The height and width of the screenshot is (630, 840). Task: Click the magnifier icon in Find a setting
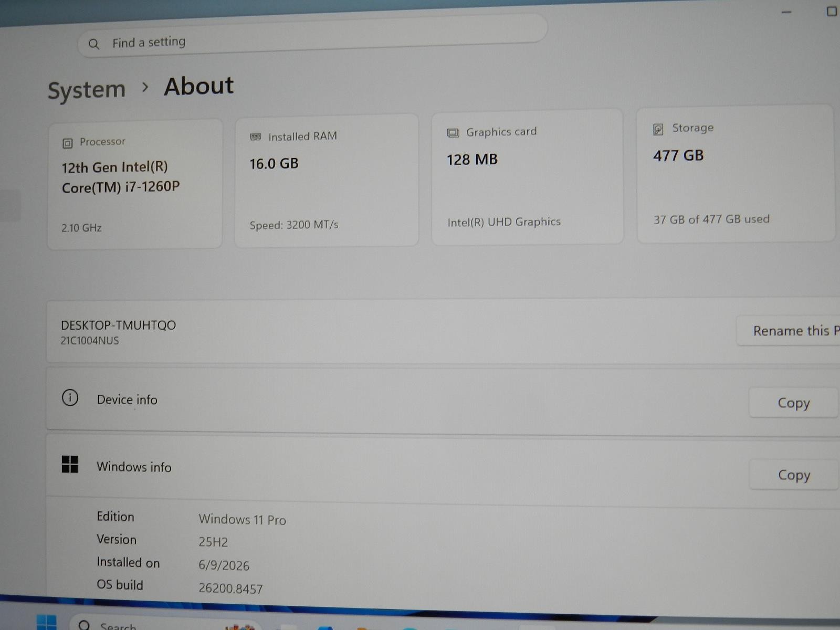click(94, 44)
